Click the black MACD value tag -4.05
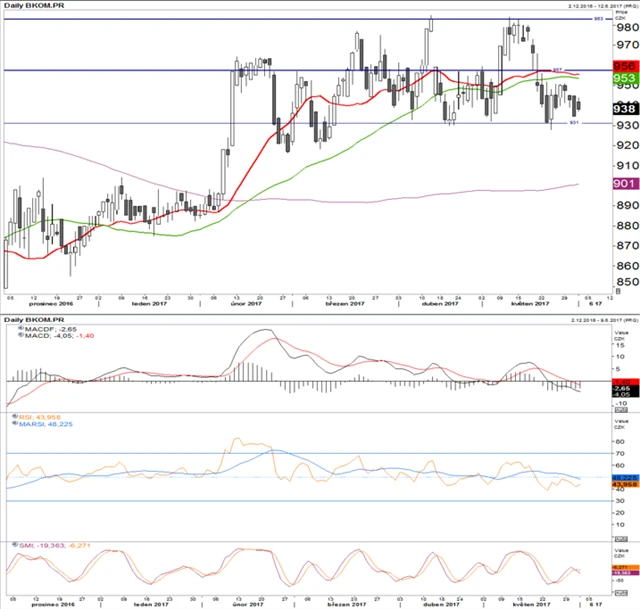 (x=620, y=393)
